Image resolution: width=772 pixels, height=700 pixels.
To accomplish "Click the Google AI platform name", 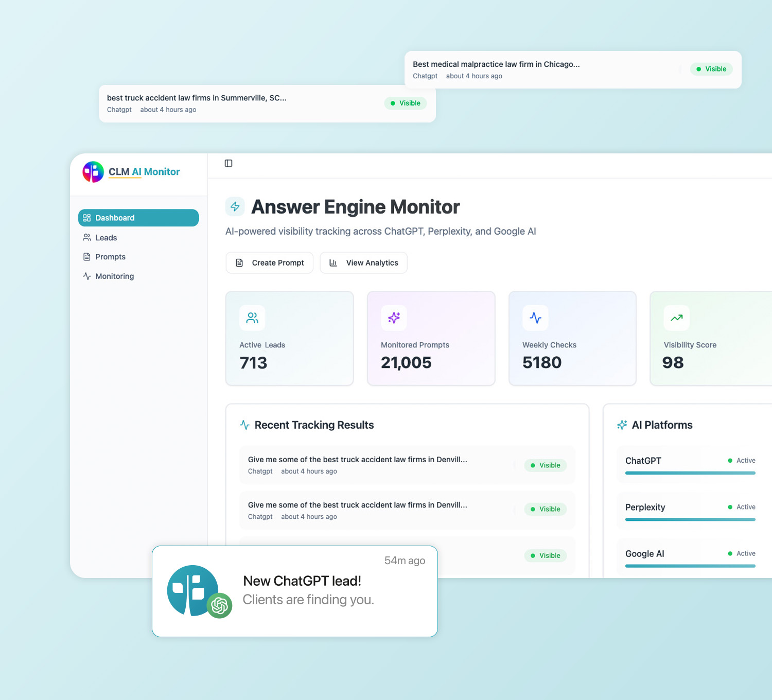I will [x=645, y=554].
